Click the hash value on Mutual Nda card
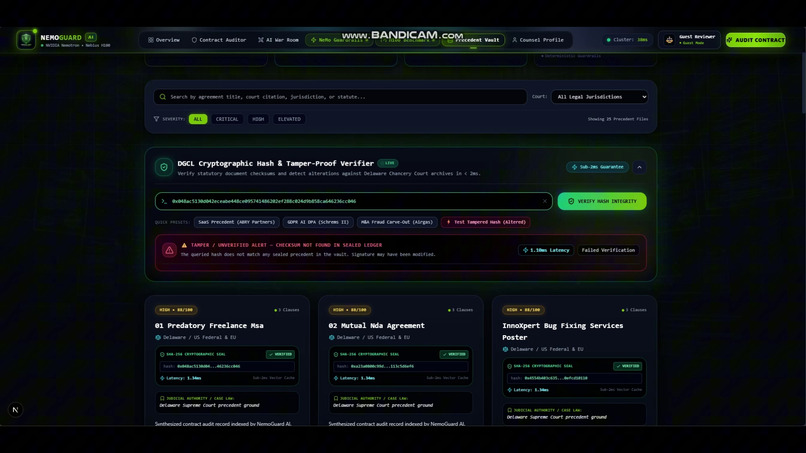This screenshot has height=453, width=806. pos(382,366)
